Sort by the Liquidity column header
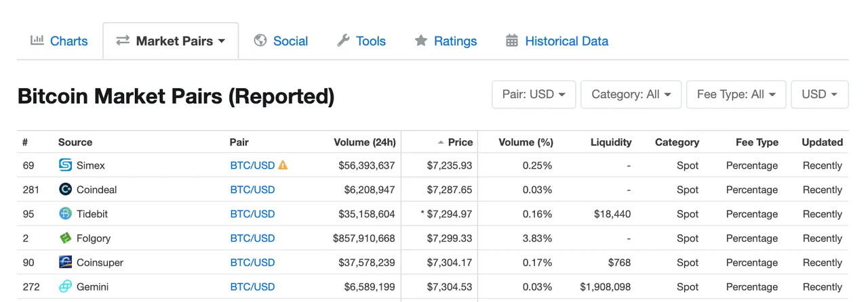Image resolution: width=868 pixels, height=302 pixels. click(611, 142)
